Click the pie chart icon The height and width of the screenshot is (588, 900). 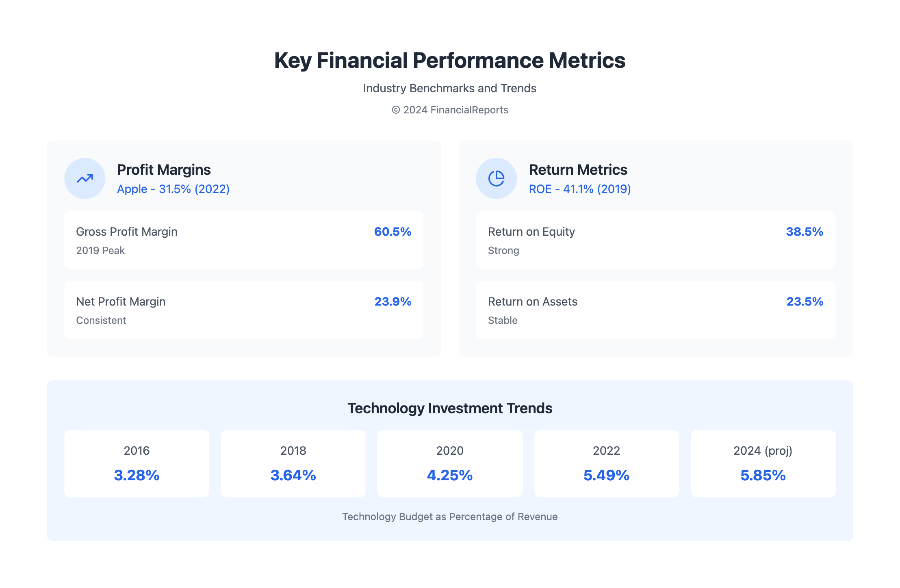pyautogui.click(x=496, y=178)
